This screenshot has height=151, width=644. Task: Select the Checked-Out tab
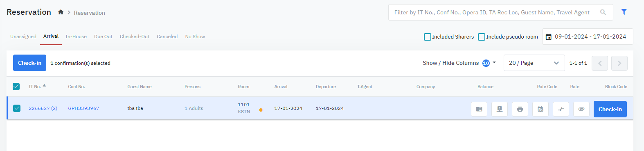(135, 37)
